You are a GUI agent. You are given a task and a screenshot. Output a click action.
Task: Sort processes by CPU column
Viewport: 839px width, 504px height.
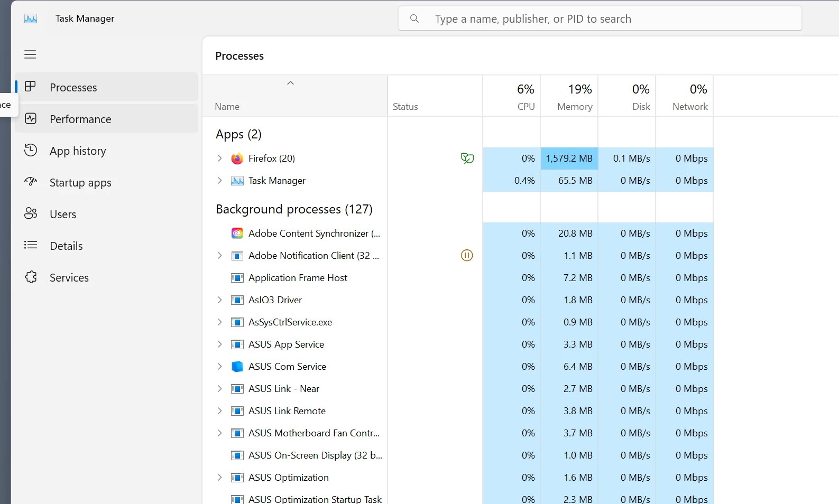pos(512,96)
